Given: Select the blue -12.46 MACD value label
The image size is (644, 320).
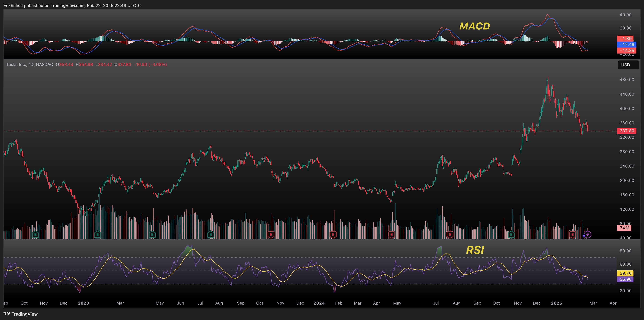Looking at the screenshot, I should [627, 45].
